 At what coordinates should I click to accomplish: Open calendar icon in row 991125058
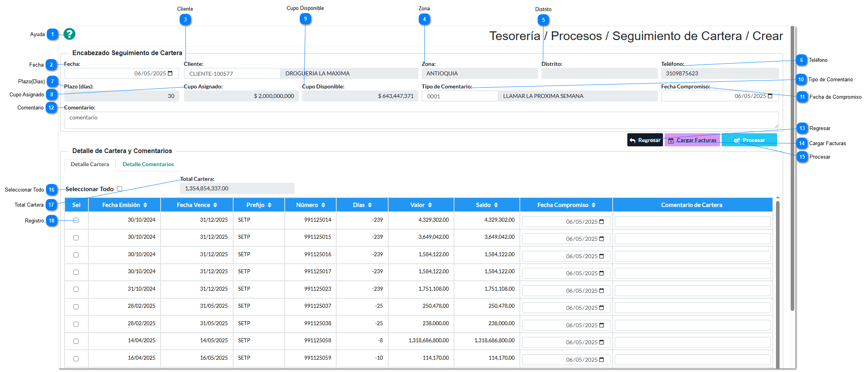602,342
